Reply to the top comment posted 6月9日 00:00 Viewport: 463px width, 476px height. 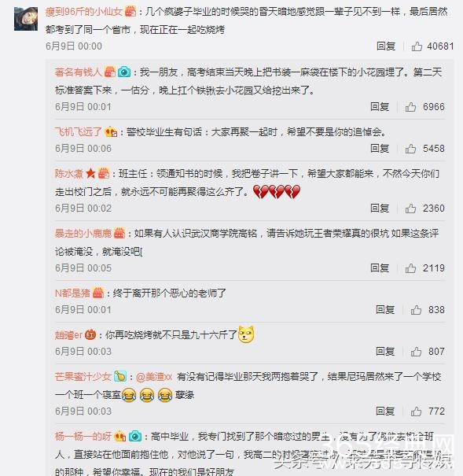[386, 46]
